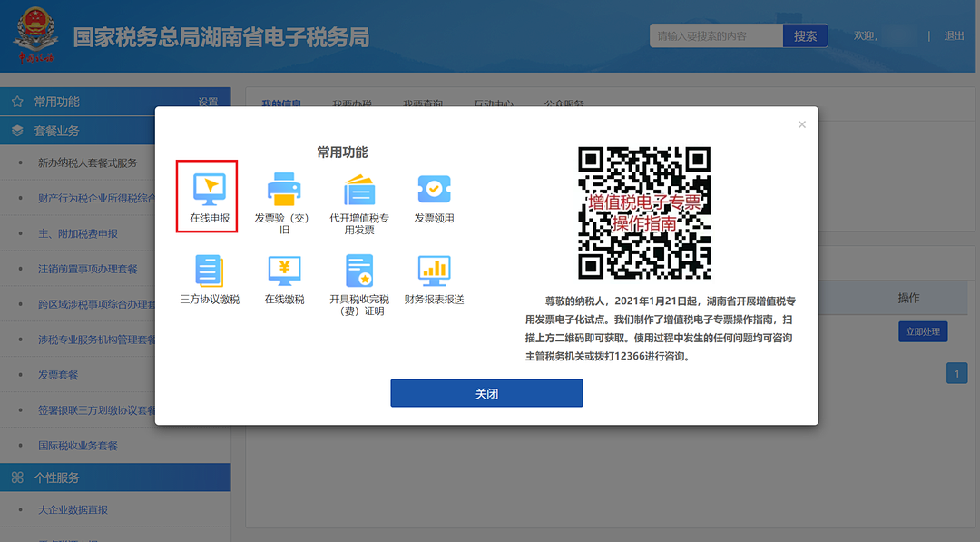
Task: Click the 尊敬的纳税人 notice paragraph
Action: 660,329
